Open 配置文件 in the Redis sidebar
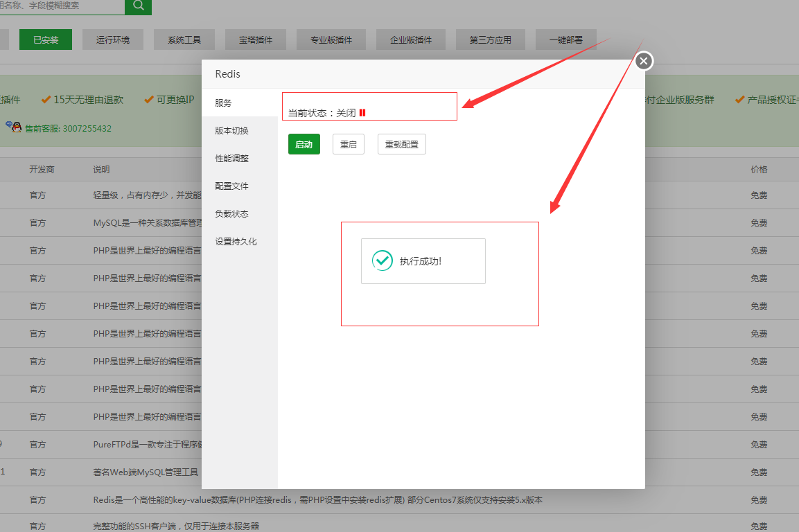The image size is (799, 532). pos(240,186)
